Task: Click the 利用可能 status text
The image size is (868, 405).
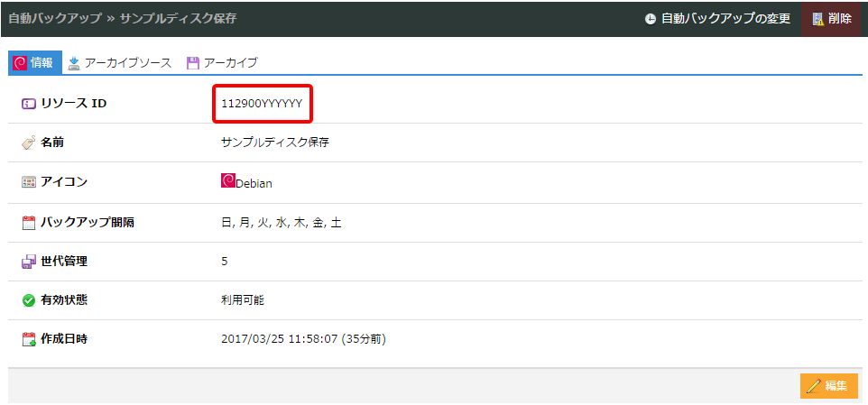Action: pyautogui.click(x=243, y=300)
